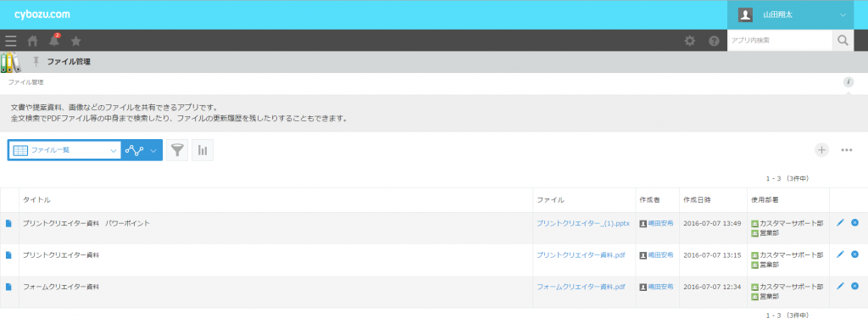
Task: Download フォームクリエイター資料.pdf file
Action: [581, 287]
